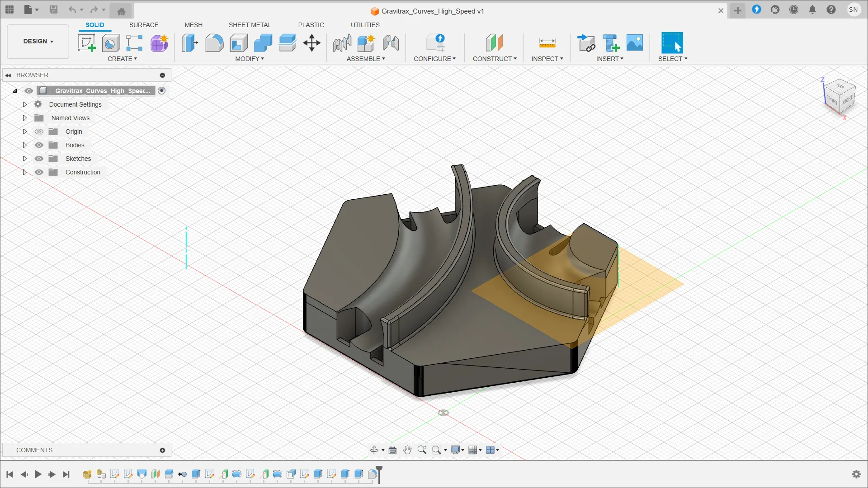Click the timeline end marker
Image resolution: width=868 pixels, height=488 pixels.
[379, 474]
